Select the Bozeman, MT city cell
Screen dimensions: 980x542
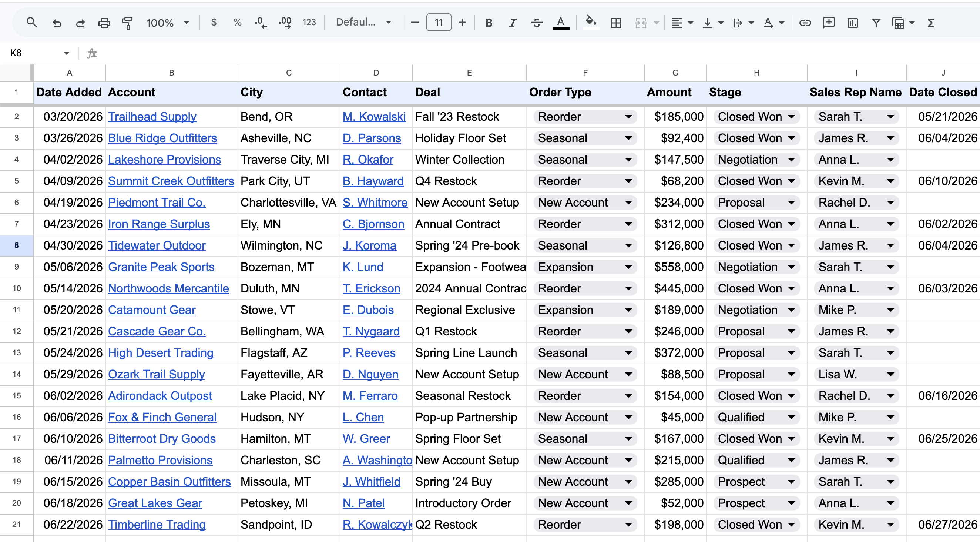coord(289,267)
